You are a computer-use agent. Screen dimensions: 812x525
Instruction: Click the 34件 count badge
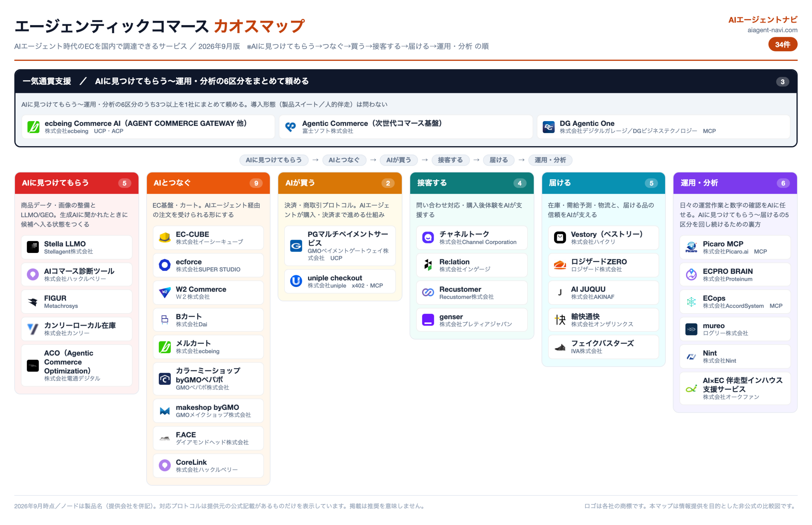783,44
